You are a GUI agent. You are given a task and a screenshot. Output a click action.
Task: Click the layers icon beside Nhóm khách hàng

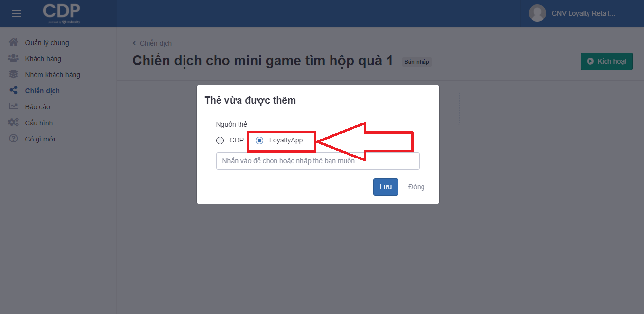[x=14, y=74]
